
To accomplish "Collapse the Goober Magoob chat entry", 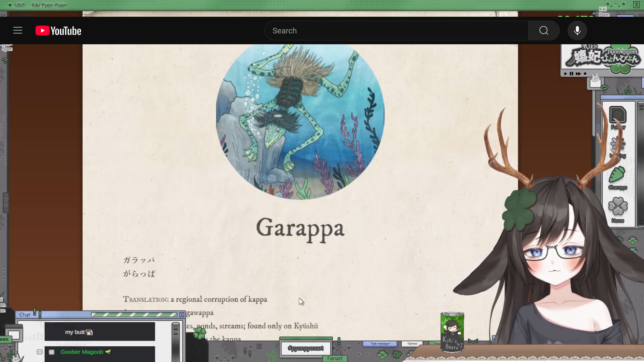I will point(39,352).
